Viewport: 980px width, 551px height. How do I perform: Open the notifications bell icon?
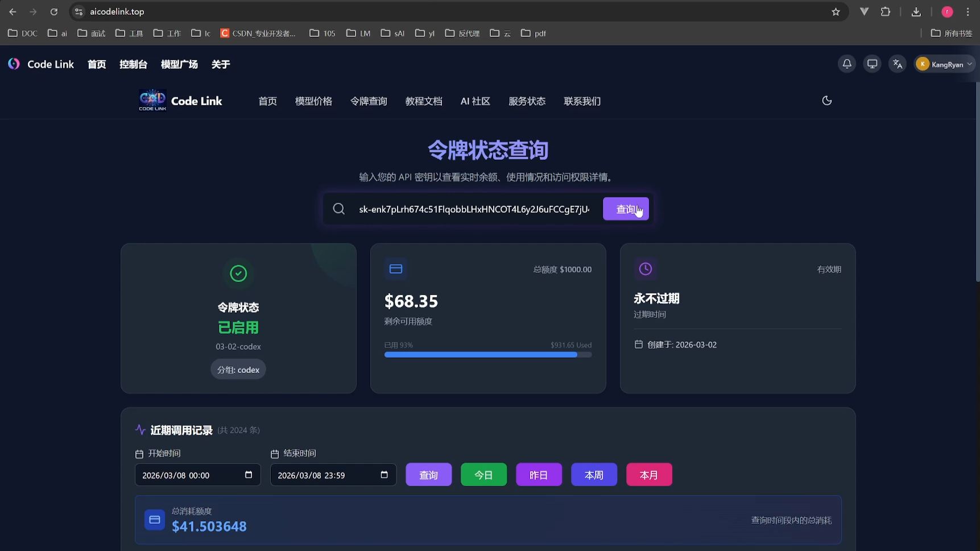pyautogui.click(x=847, y=64)
